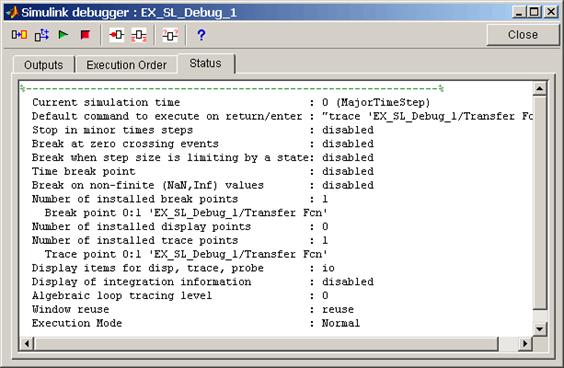Click display I/O of selected block icon
This screenshot has width=564, height=368.
click(x=139, y=35)
